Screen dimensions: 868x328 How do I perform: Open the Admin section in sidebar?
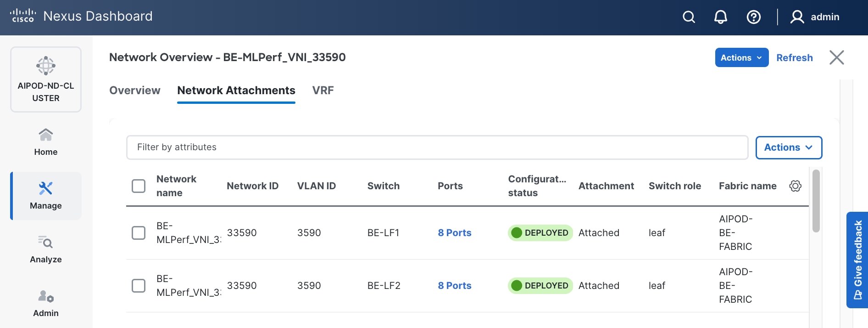coord(46,303)
